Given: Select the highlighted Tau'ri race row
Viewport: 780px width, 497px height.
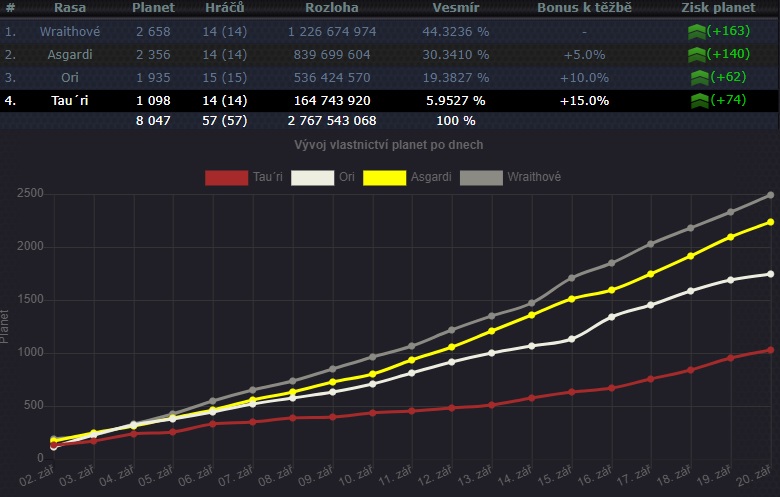Looking at the screenshot, I should pos(69,100).
